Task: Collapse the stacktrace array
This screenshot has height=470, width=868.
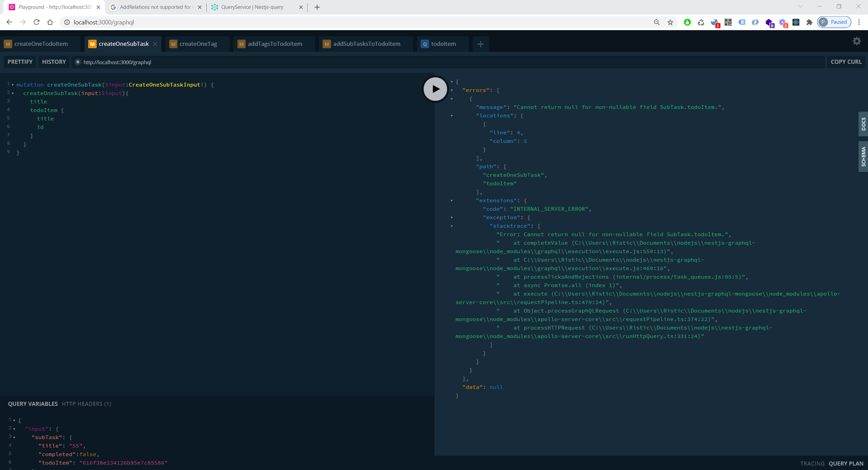Action: pyautogui.click(x=451, y=226)
